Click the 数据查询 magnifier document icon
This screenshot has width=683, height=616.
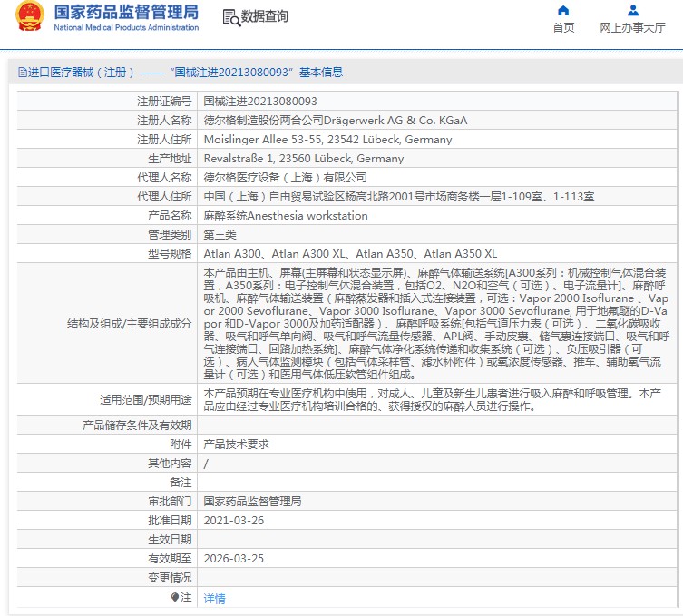[231, 17]
